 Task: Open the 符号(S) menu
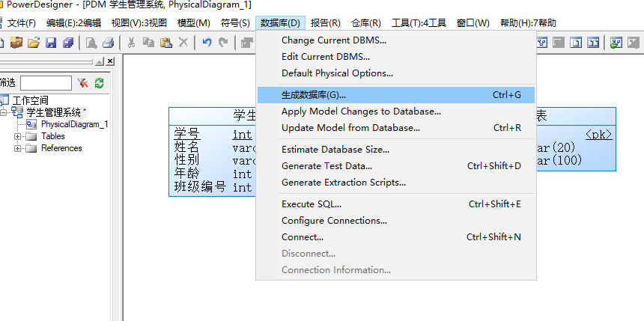tap(235, 23)
